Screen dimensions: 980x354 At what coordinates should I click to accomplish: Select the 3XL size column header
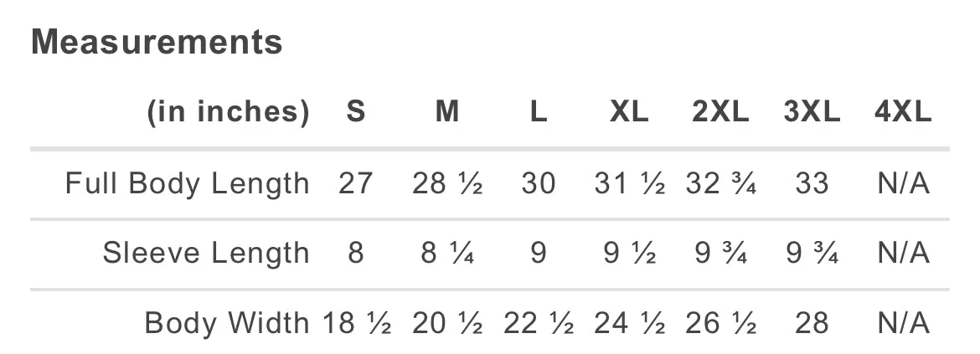812,112
